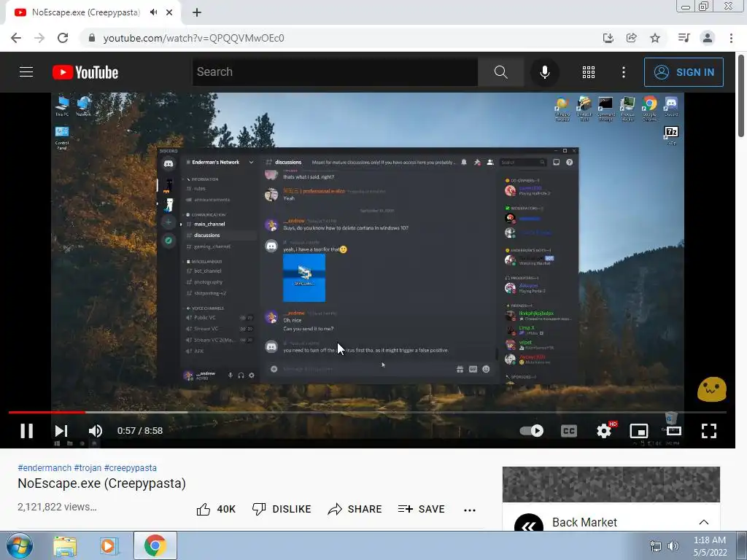Toggle the autoplay switch
Image resolution: width=747 pixels, height=560 pixels.
[532, 430]
